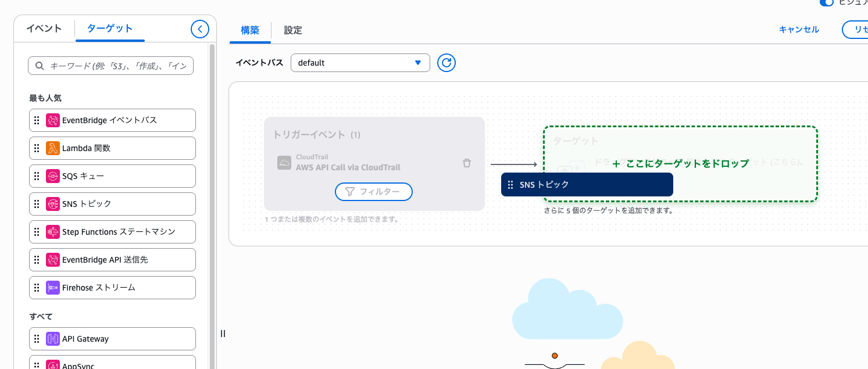
Task: Select the Lambda 関数 icon
Action: 53,148
